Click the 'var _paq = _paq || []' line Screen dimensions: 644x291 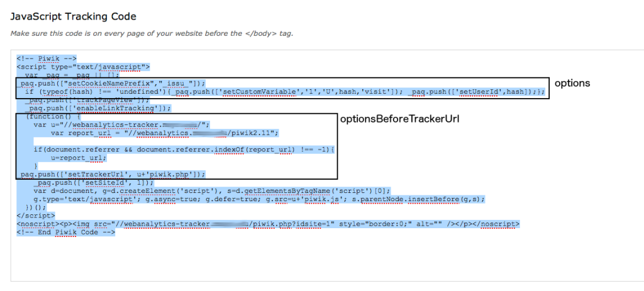tap(72, 75)
